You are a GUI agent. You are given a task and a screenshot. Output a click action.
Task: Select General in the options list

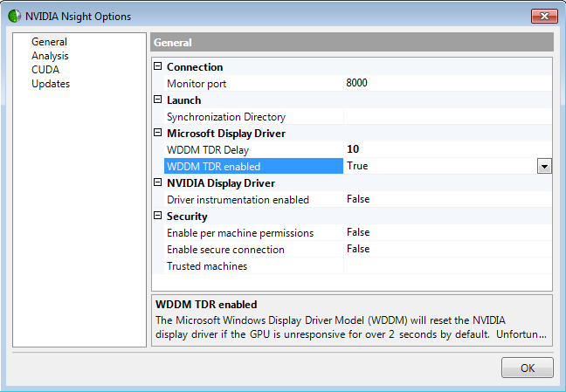(x=49, y=42)
